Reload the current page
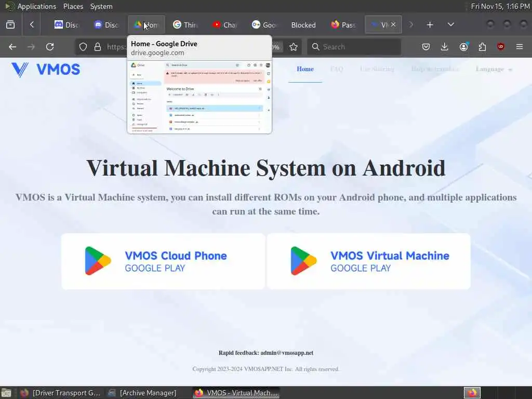The image size is (532, 399). (50, 47)
